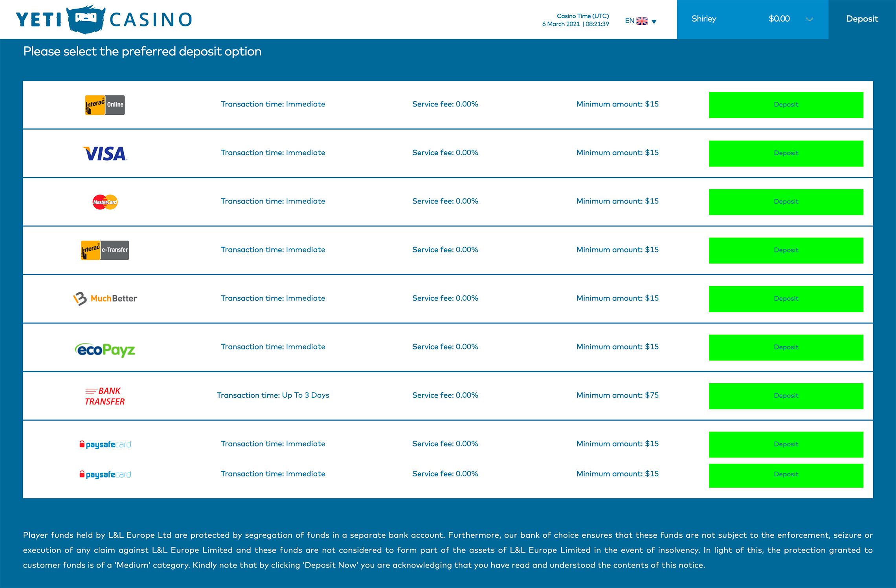The image size is (896, 588).
Task: Click ecoPayz row 'Transaction time: Immediate'
Action: (x=273, y=347)
